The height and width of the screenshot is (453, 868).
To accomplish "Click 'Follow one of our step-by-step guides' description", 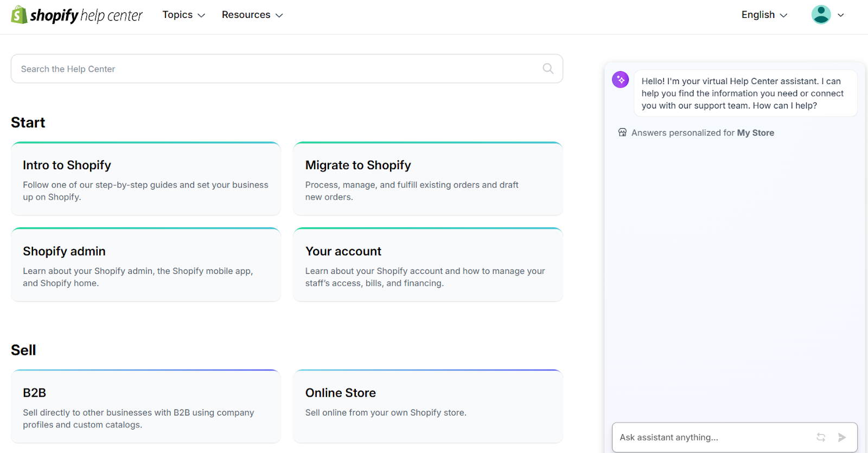I will pos(145,191).
